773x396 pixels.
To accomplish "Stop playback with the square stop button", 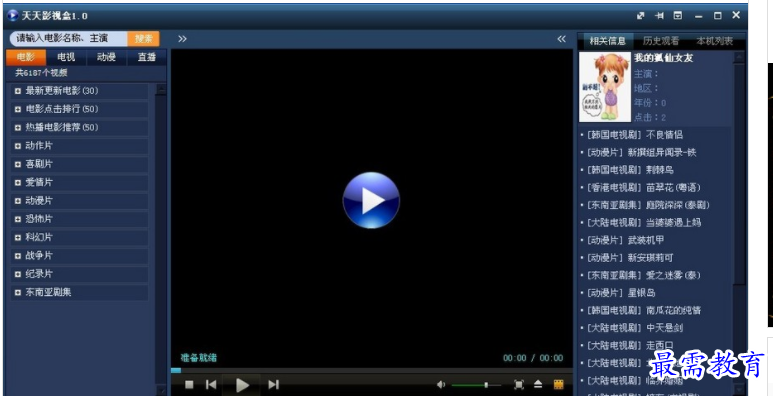I will pos(189,384).
